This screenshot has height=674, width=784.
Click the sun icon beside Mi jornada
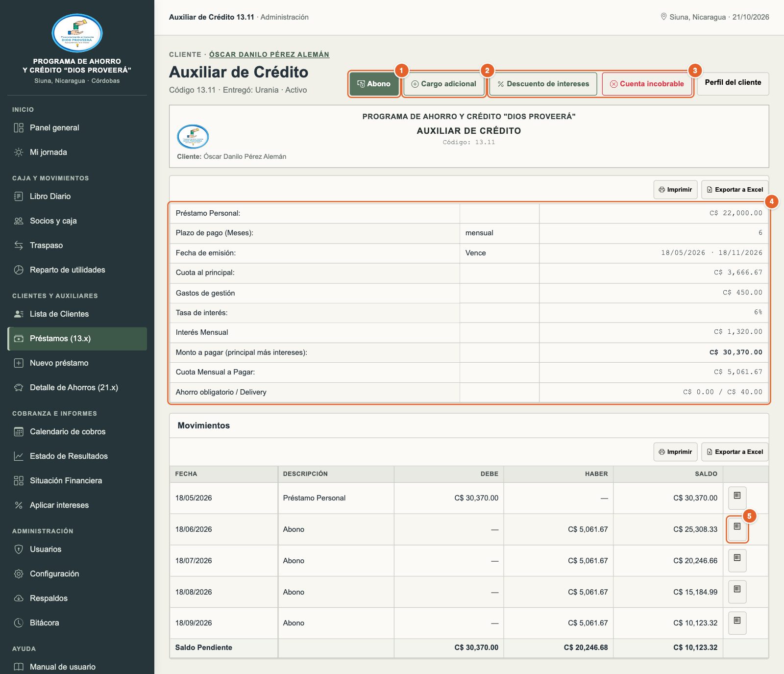(19, 152)
